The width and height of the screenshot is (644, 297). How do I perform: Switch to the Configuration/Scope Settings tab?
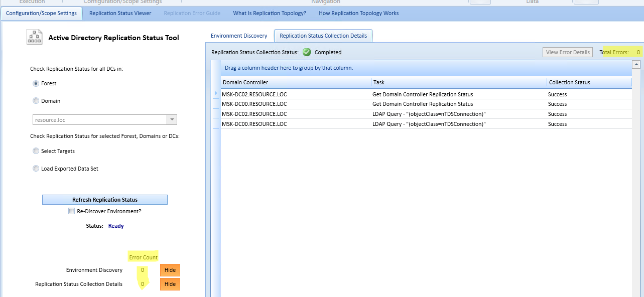42,13
